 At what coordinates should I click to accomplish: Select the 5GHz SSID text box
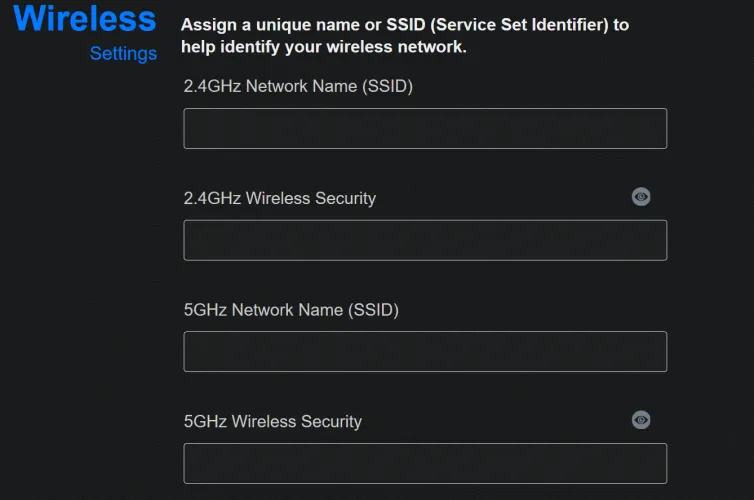(425, 352)
